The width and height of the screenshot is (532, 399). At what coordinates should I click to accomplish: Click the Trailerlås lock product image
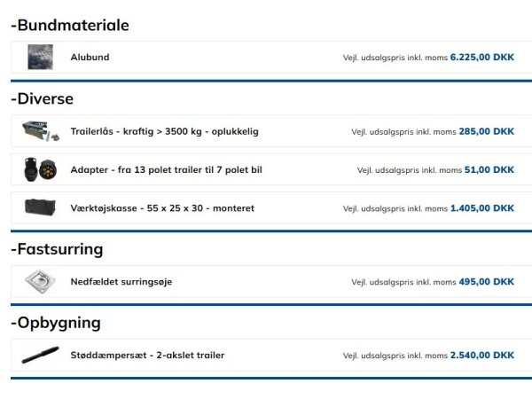(40, 131)
